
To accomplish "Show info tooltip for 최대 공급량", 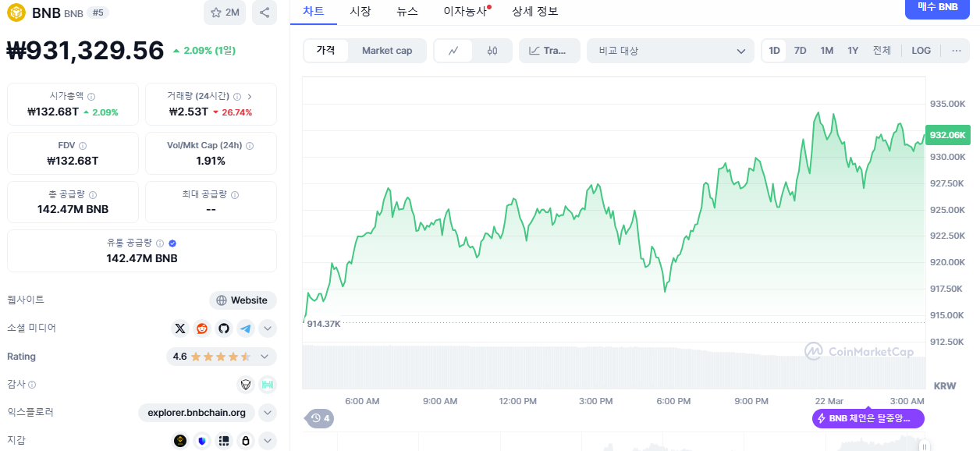I will (235, 195).
